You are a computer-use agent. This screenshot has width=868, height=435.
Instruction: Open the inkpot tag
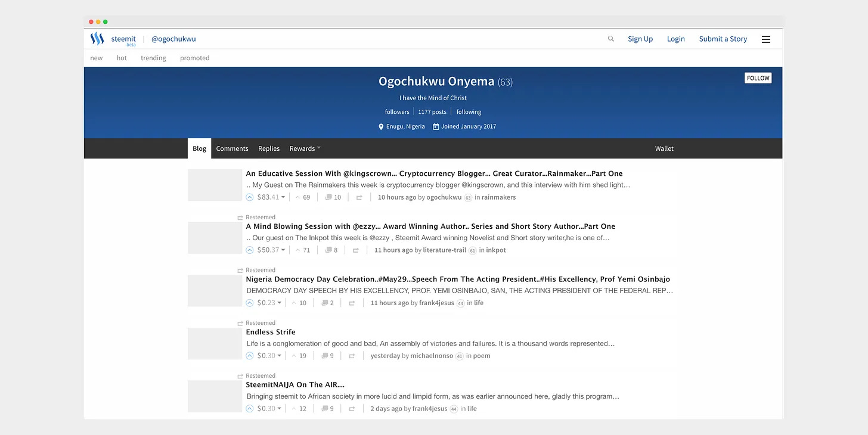point(496,250)
